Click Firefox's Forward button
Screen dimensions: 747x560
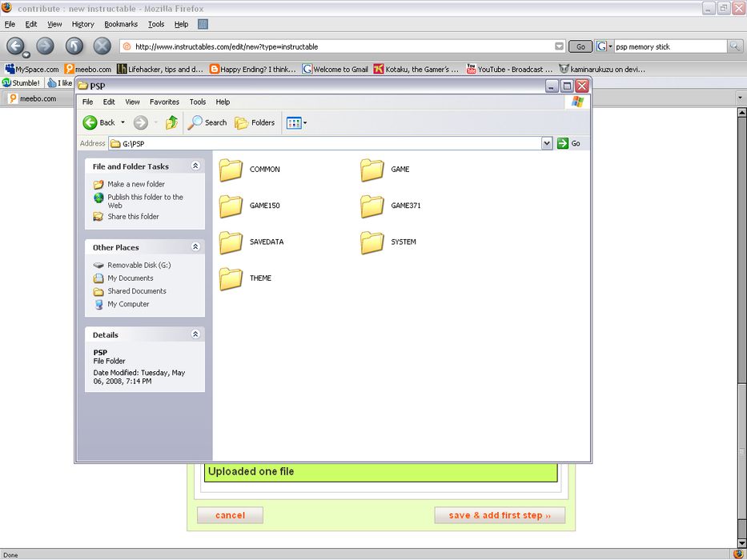tap(46, 46)
